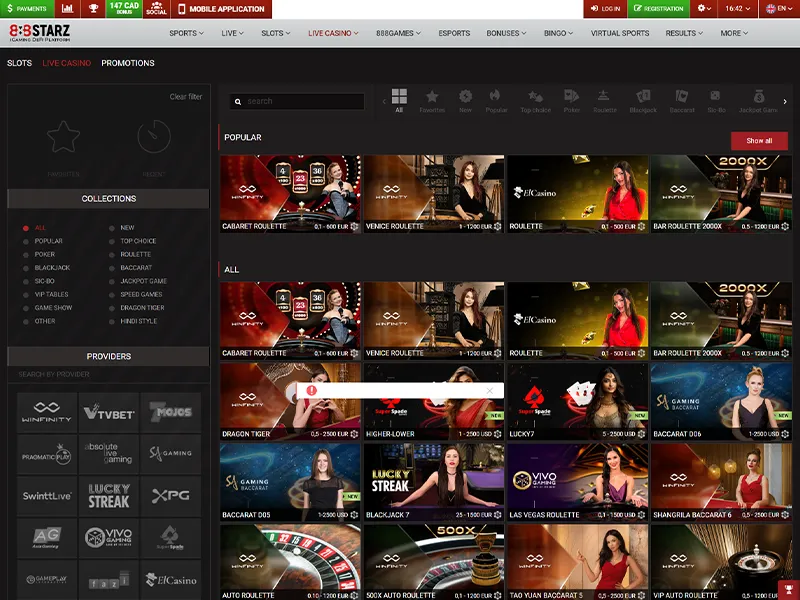Click Show all for Popular games
Screen dimensions: 800x600
[759, 141]
